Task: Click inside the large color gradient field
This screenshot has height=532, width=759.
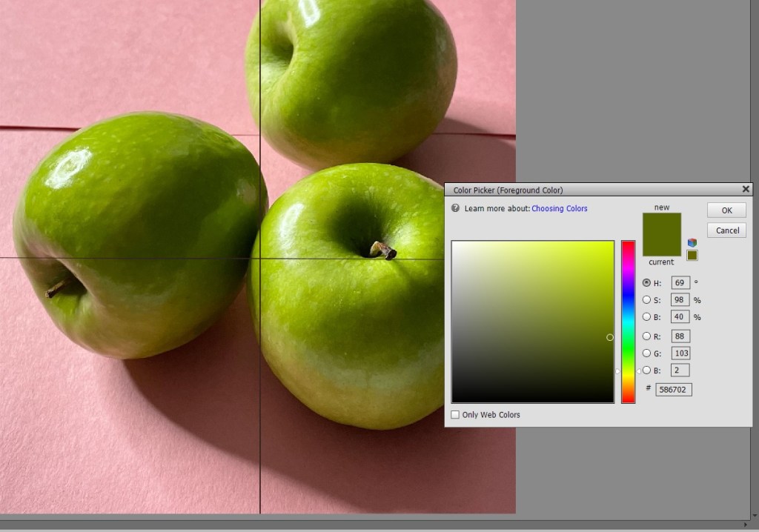Action: pyautogui.click(x=532, y=322)
